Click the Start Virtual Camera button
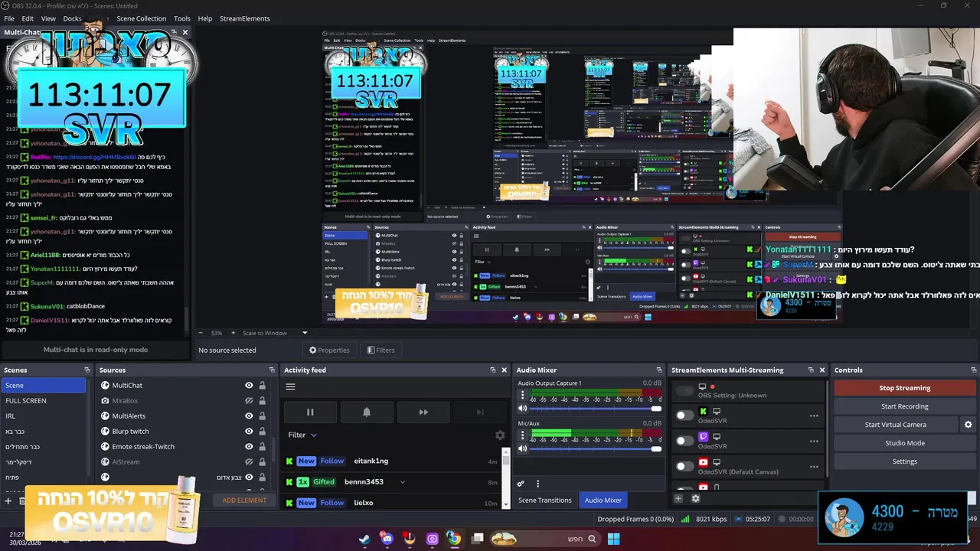 pyautogui.click(x=896, y=425)
